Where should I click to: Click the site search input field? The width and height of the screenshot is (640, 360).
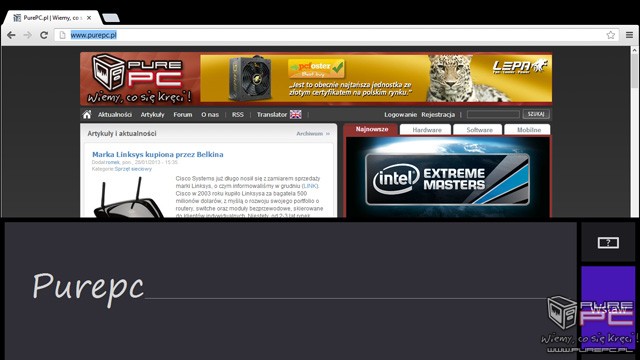tap(493, 115)
